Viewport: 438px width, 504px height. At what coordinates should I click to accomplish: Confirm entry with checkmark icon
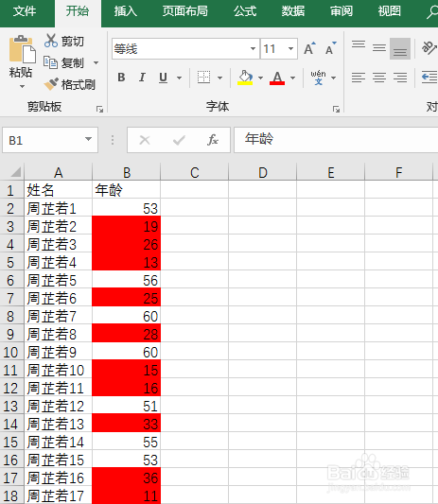click(x=179, y=140)
